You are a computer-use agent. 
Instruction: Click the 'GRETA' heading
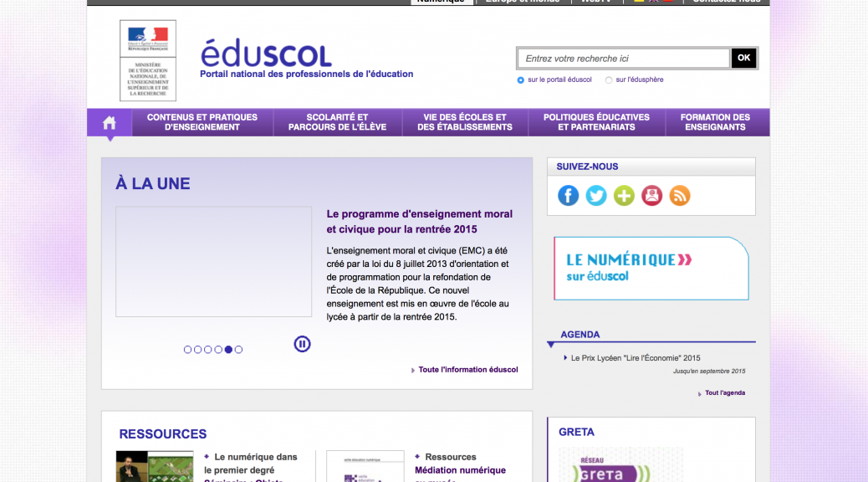click(x=576, y=432)
